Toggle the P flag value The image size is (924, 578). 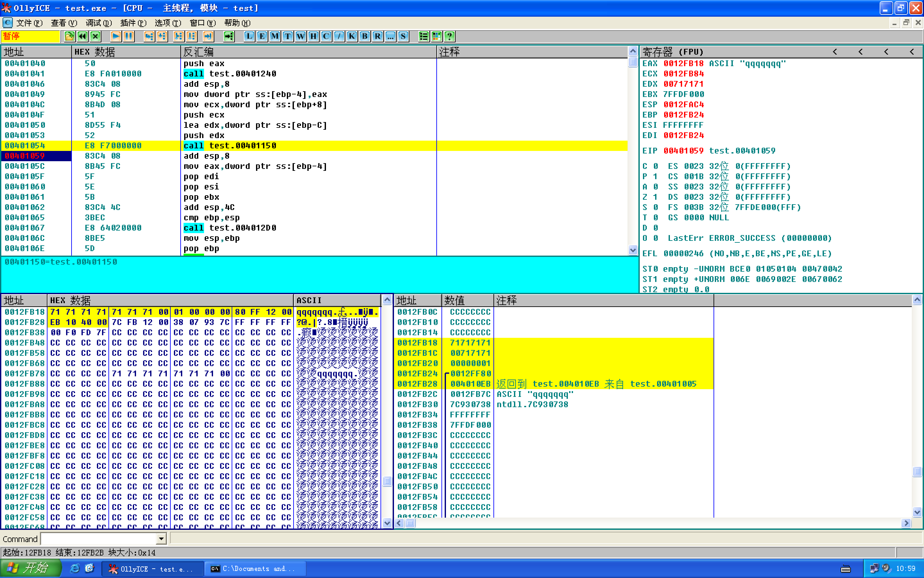coord(655,177)
